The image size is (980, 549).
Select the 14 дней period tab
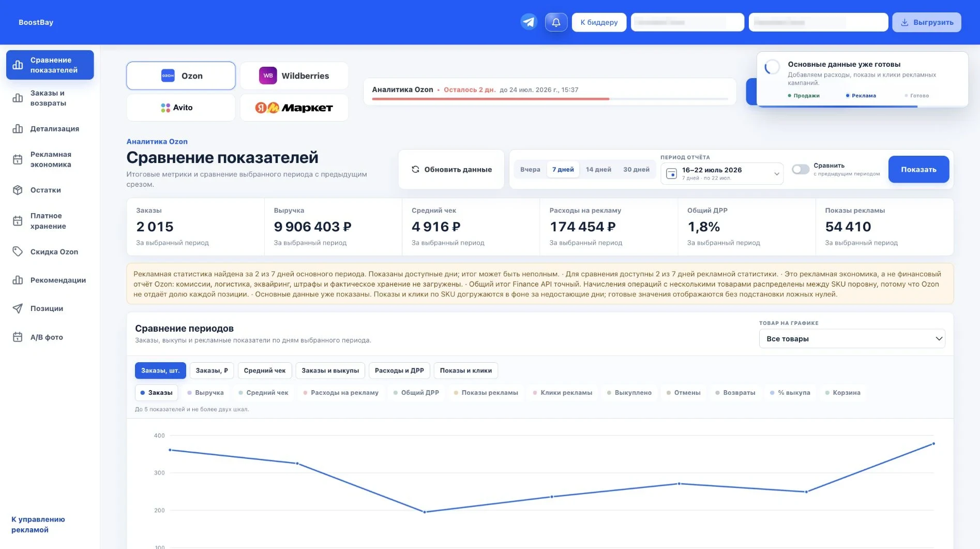[598, 169]
